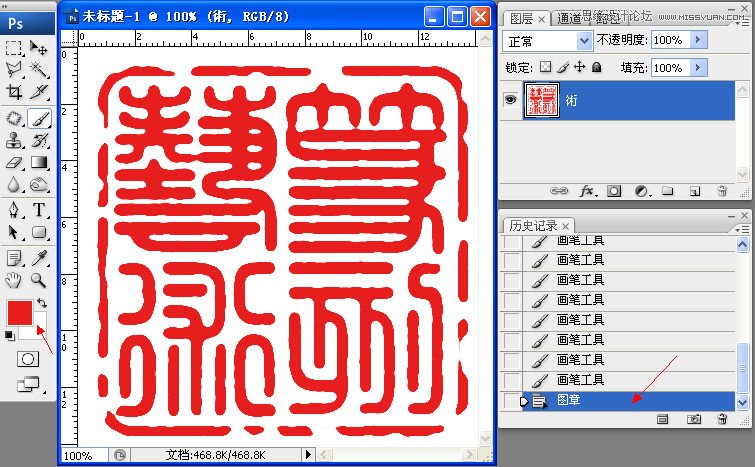
Task: Select the 历史记录 tab
Action: [x=533, y=225]
